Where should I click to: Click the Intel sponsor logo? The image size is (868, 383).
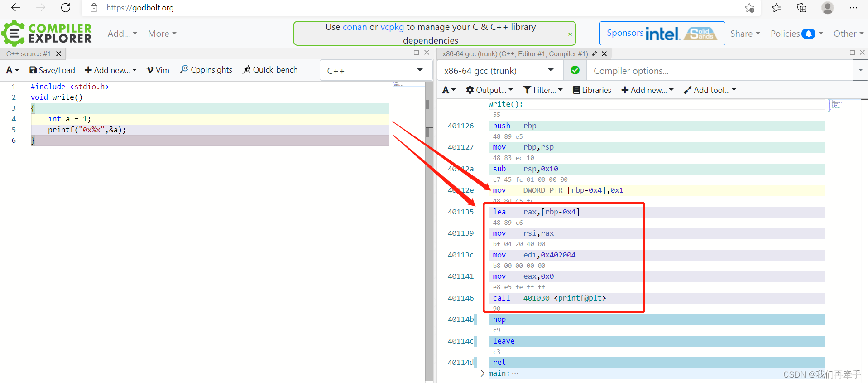click(x=663, y=34)
